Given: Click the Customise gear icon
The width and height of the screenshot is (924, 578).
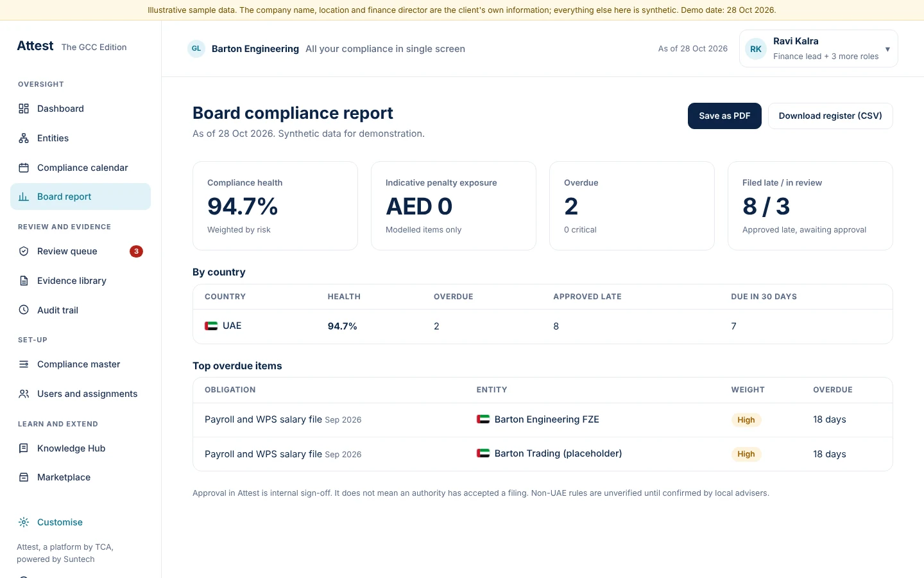Looking at the screenshot, I should [24, 522].
